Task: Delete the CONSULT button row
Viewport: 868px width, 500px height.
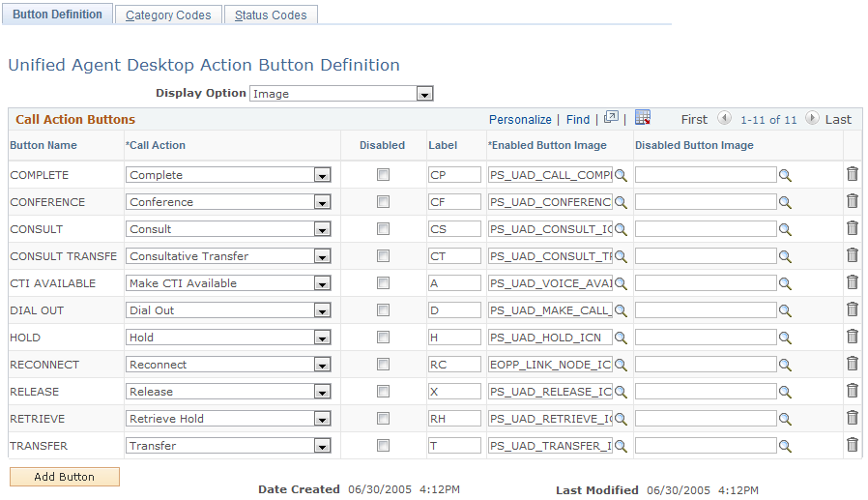Action: (x=853, y=228)
